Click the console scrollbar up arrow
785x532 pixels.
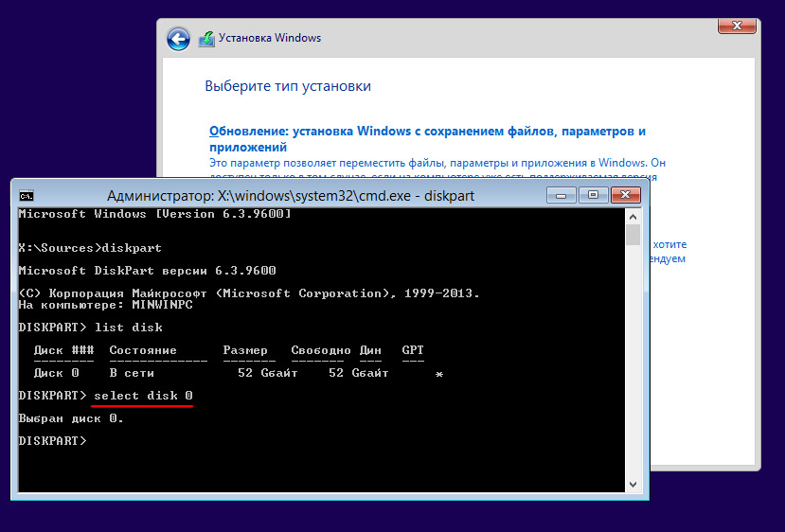pos(633,217)
